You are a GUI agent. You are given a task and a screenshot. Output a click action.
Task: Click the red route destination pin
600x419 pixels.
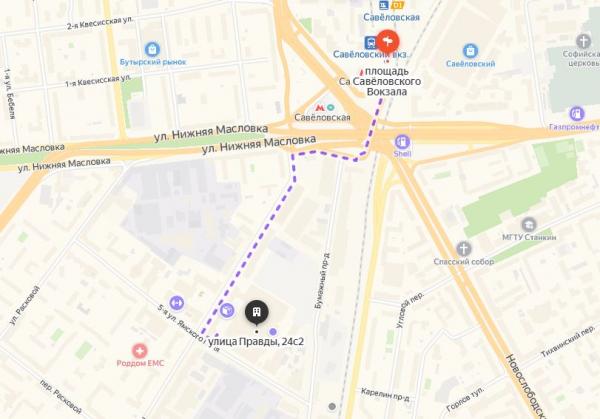[388, 41]
